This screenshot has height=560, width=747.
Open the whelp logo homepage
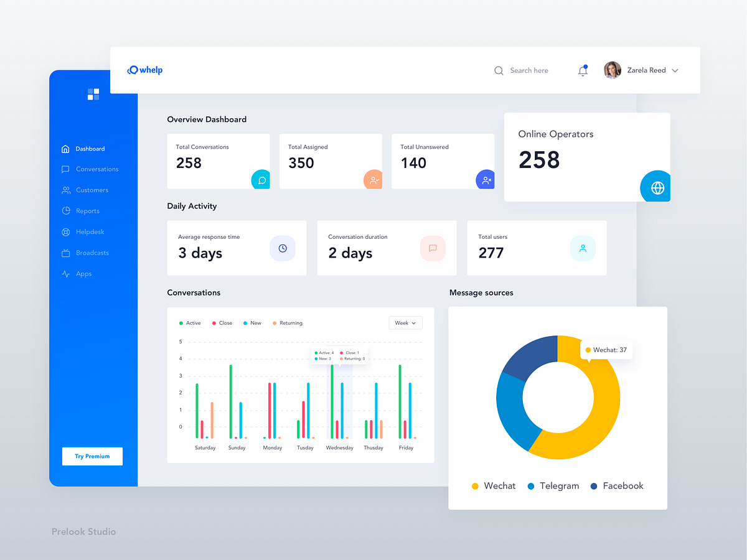[144, 70]
